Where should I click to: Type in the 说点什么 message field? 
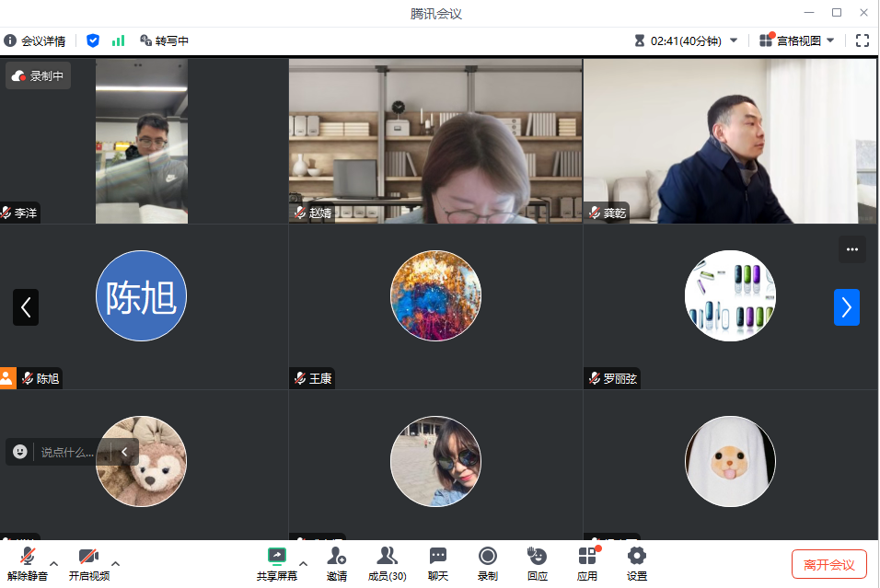pos(68,453)
